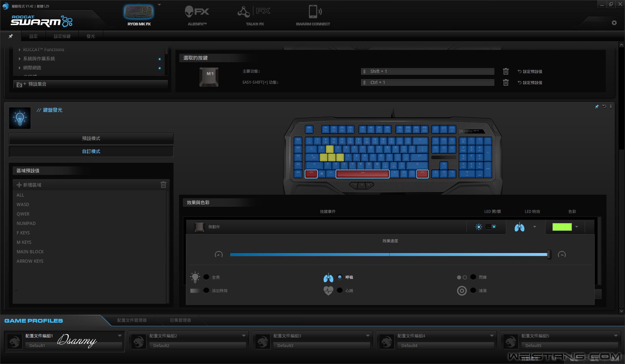
Task: Click the heartbeat effect icon
Action: pos(328,290)
